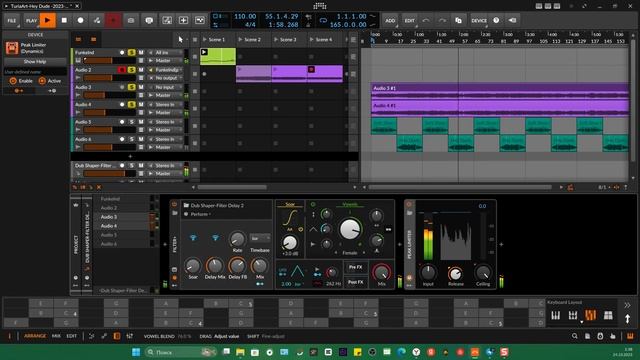
Task: Select next vowel after Female
Action: 364,253
